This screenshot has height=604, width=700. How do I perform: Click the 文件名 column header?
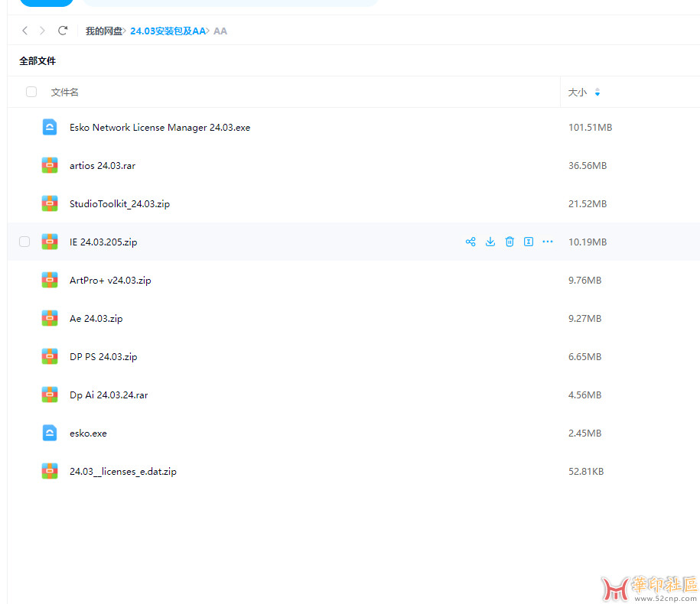tap(65, 93)
